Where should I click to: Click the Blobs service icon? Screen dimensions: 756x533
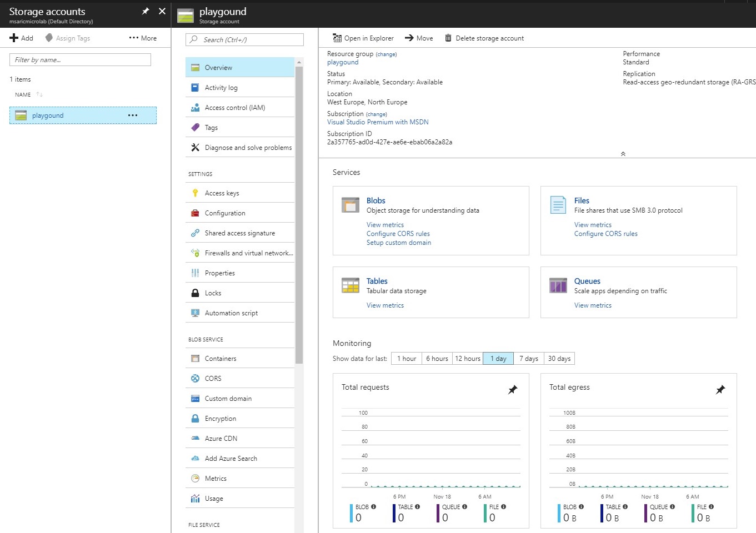(x=351, y=205)
